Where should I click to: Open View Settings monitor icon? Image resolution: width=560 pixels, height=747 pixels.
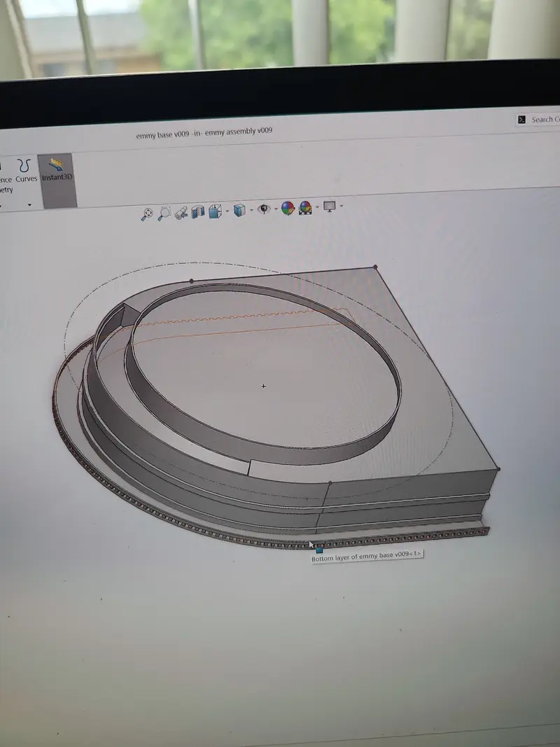[330, 207]
